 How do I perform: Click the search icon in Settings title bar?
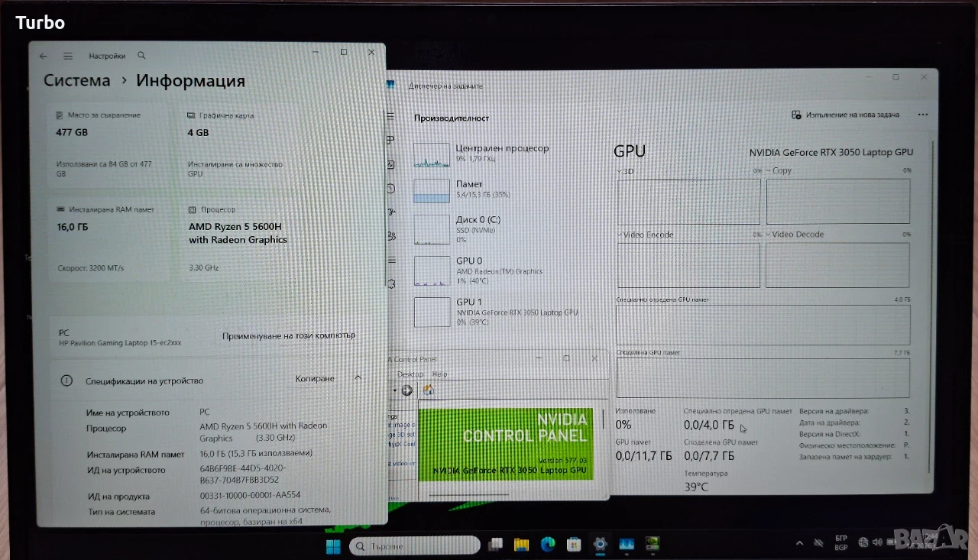coord(141,56)
